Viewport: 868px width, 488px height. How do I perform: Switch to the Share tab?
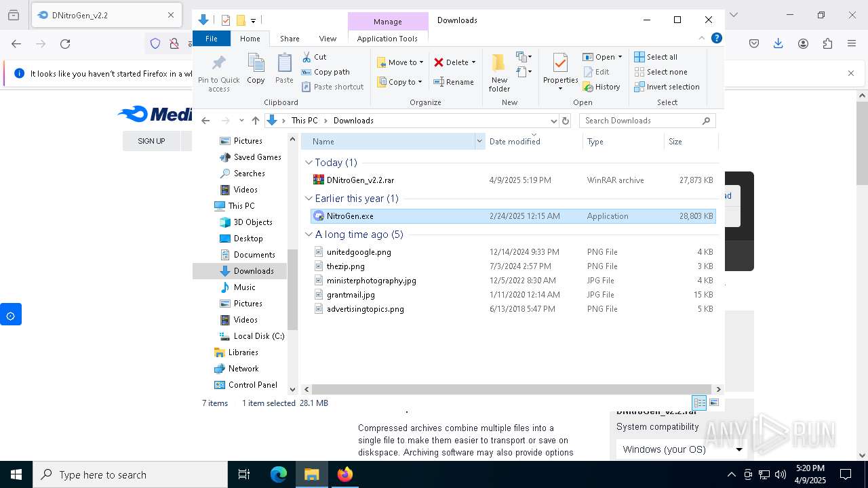click(x=290, y=39)
